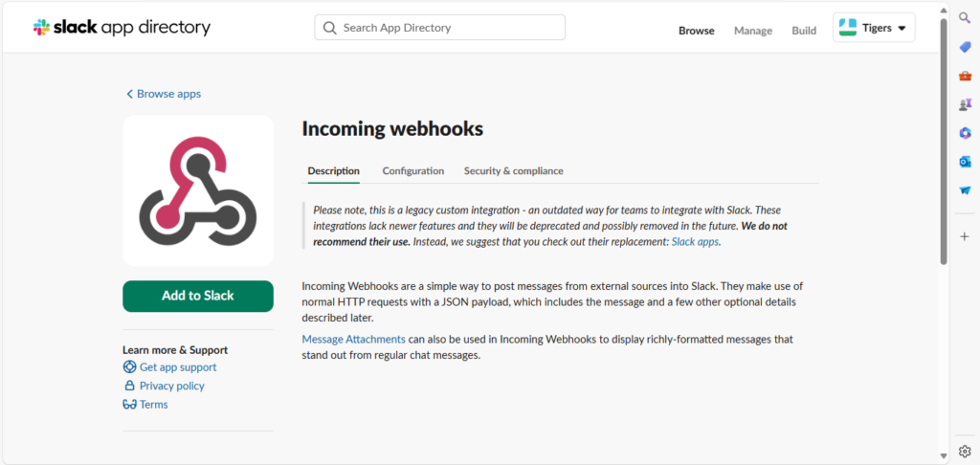Open the red toolbox sidebar icon
The width and height of the screenshot is (980, 465).
965,76
